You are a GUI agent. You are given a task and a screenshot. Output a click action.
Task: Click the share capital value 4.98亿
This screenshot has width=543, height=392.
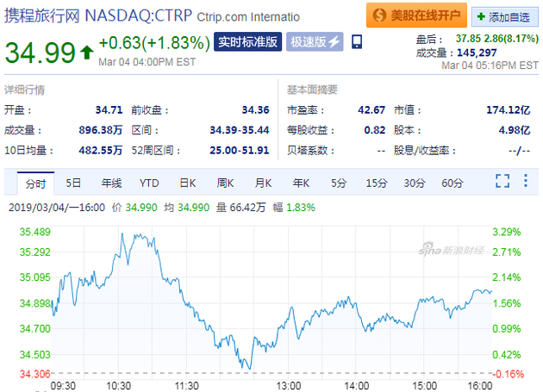515,130
